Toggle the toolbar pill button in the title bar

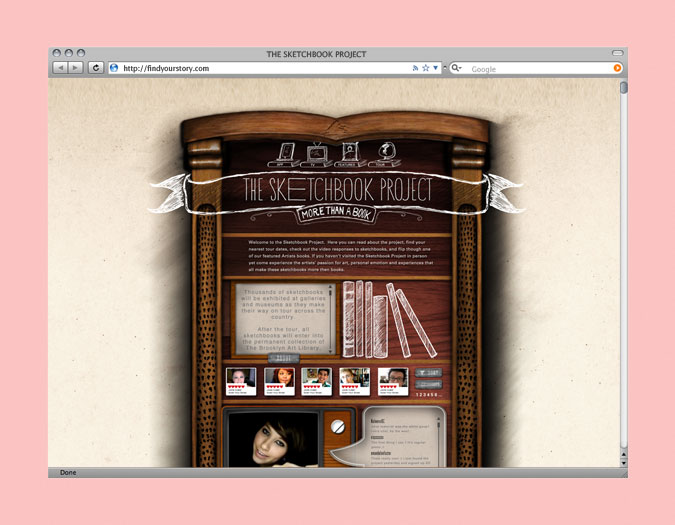618,53
